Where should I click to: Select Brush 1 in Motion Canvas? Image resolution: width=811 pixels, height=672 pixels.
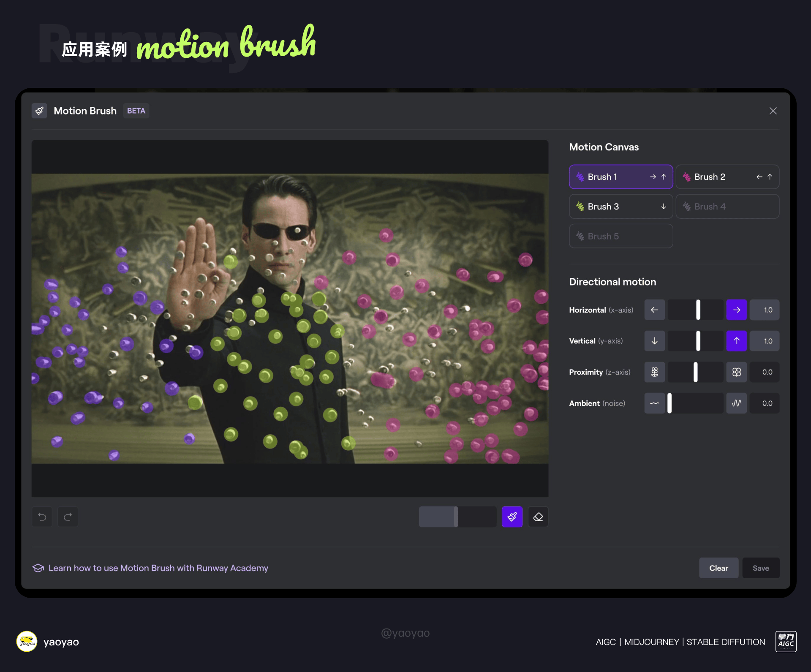pos(620,177)
